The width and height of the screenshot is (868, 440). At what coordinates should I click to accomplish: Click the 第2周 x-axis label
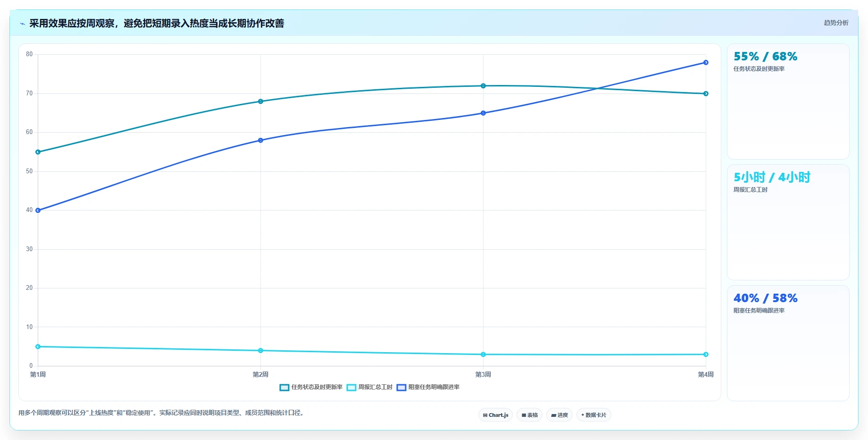coord(260,374)
